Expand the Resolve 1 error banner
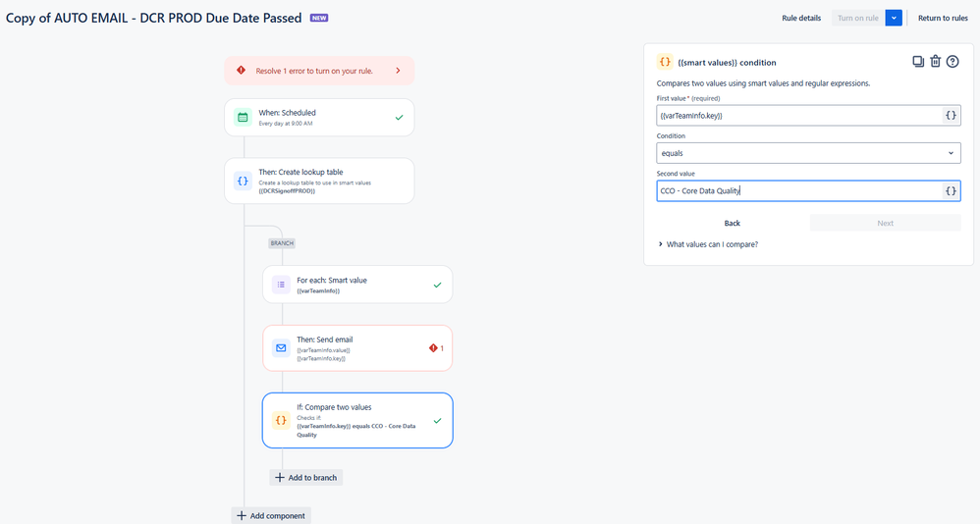Viewport: 980px width, 524px height. pyautogui.click(x=319, y=71)
